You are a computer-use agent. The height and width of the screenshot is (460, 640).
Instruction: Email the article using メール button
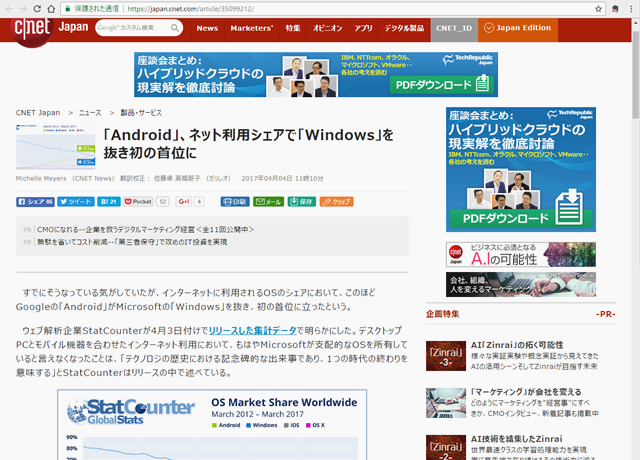(268, 201)
